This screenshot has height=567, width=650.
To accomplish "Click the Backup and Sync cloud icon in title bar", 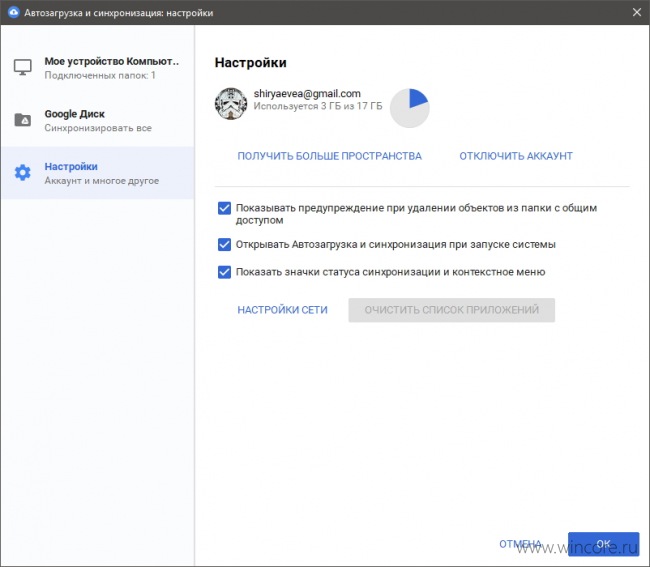I will click(13, 12).
